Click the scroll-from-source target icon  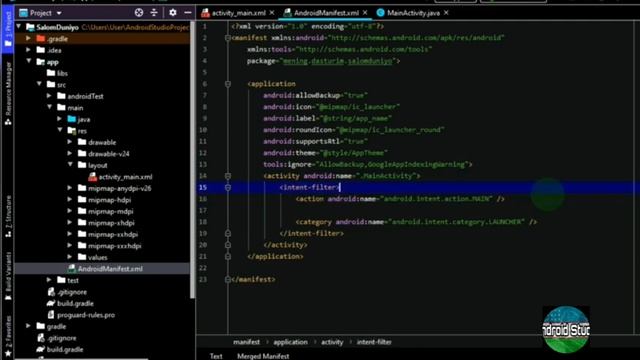click(139, 13)
